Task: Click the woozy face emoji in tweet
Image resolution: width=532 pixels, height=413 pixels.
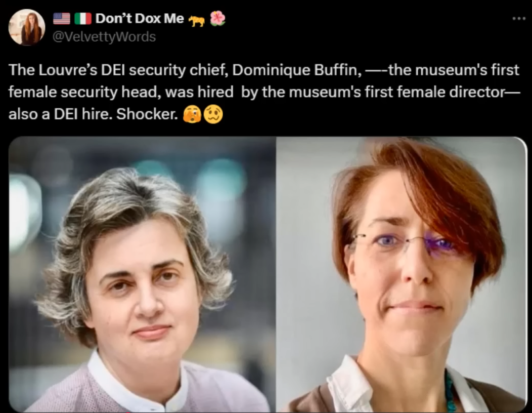Action: coord(213,114)
